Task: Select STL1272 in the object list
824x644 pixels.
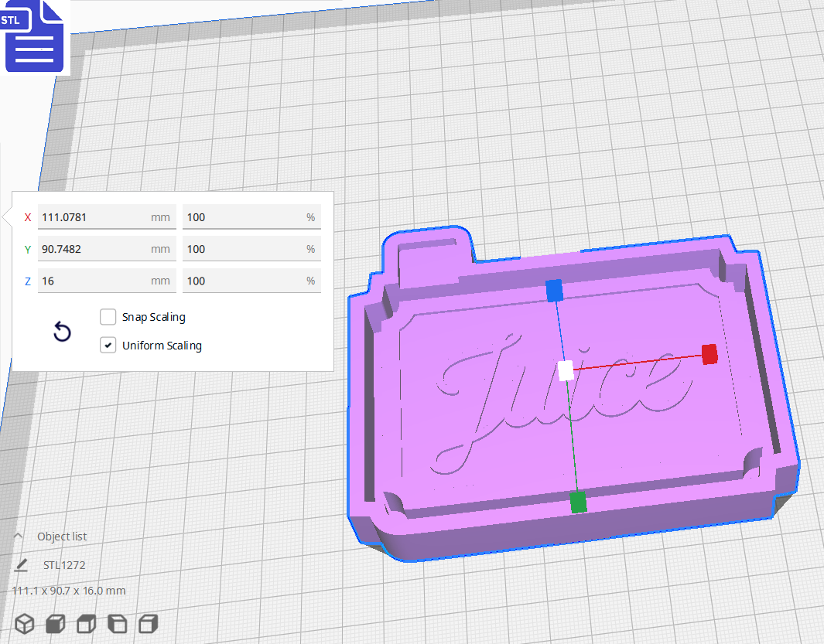Action: [x=65, y=565]
